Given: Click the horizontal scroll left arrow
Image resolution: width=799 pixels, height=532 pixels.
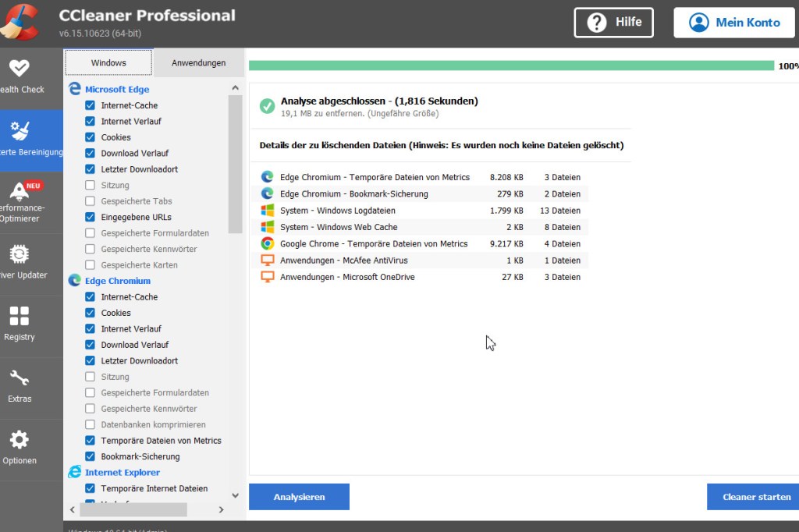Looking at the screenshot, I should (73, 509).
